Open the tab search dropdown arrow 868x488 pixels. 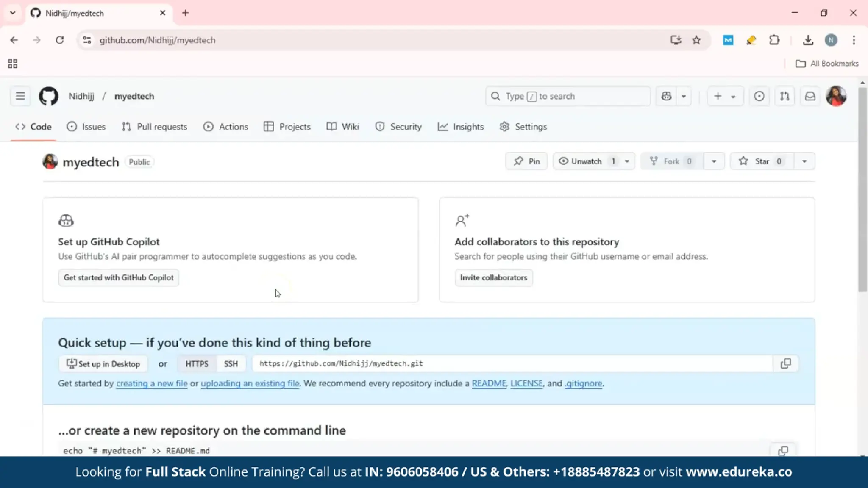click(13, 13)
